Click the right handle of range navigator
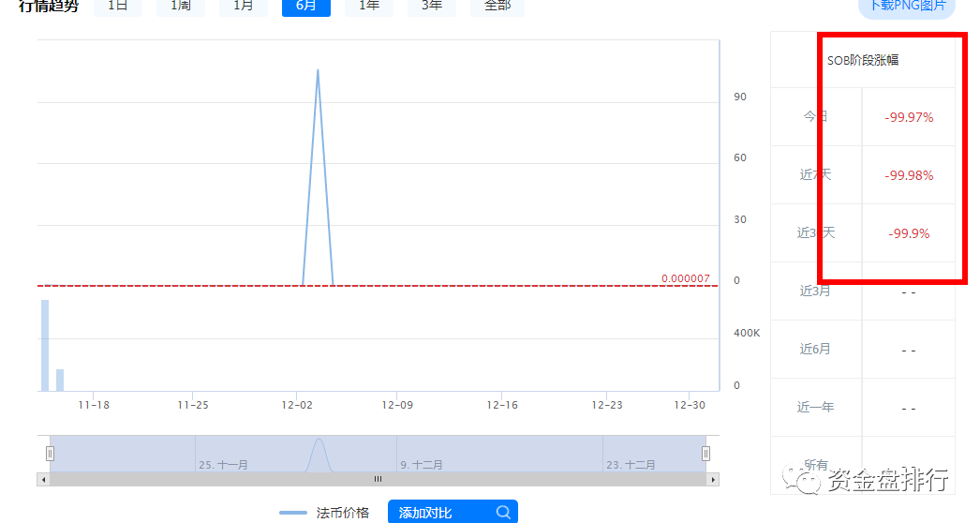Screen dimensions: 980x523 705,454
